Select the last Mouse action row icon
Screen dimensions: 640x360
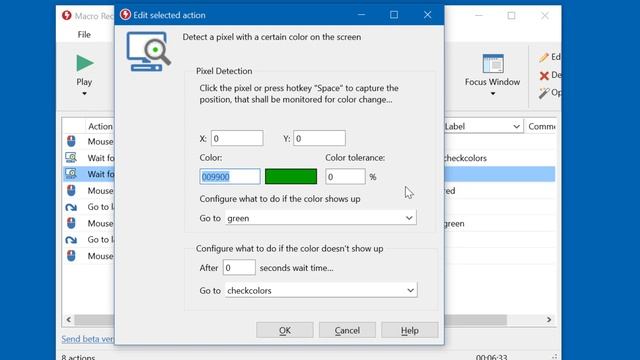point(71,256)
